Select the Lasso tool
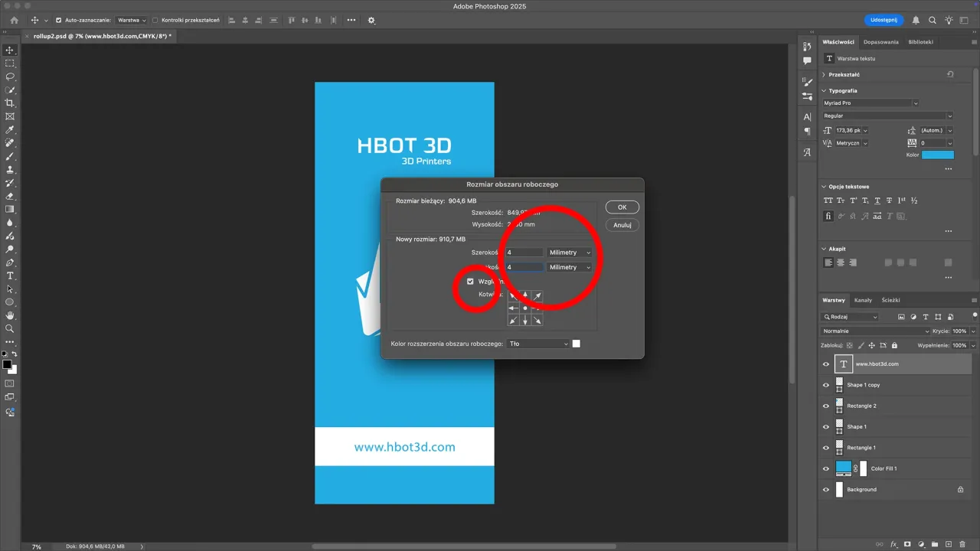Viewport: 980px width, 551px height. (9, 77)
